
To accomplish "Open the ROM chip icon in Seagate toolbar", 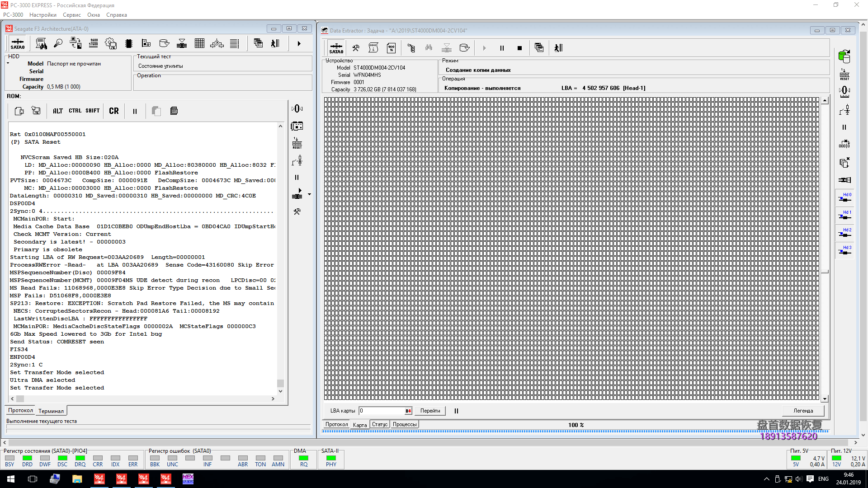I will coord(129,43).
